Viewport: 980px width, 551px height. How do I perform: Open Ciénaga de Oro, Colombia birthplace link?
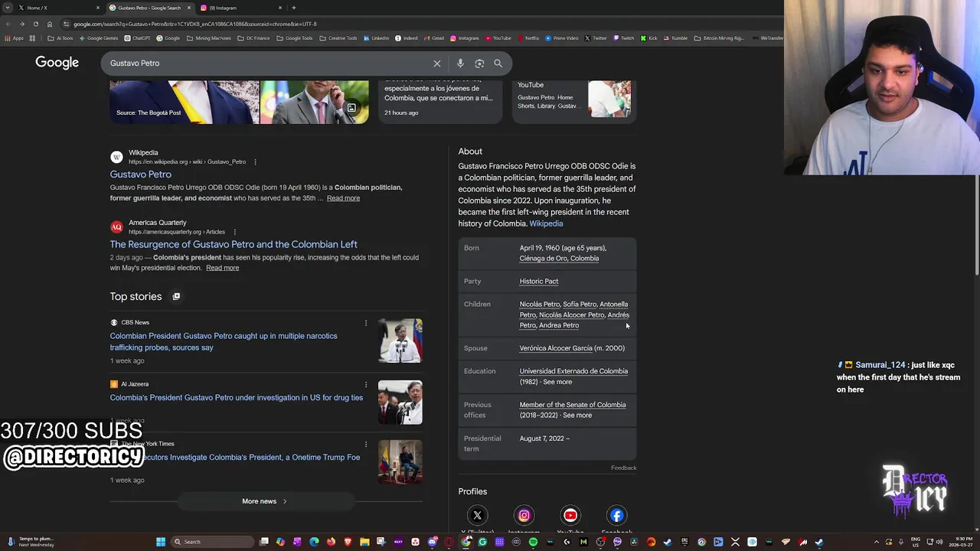[559, 259]
